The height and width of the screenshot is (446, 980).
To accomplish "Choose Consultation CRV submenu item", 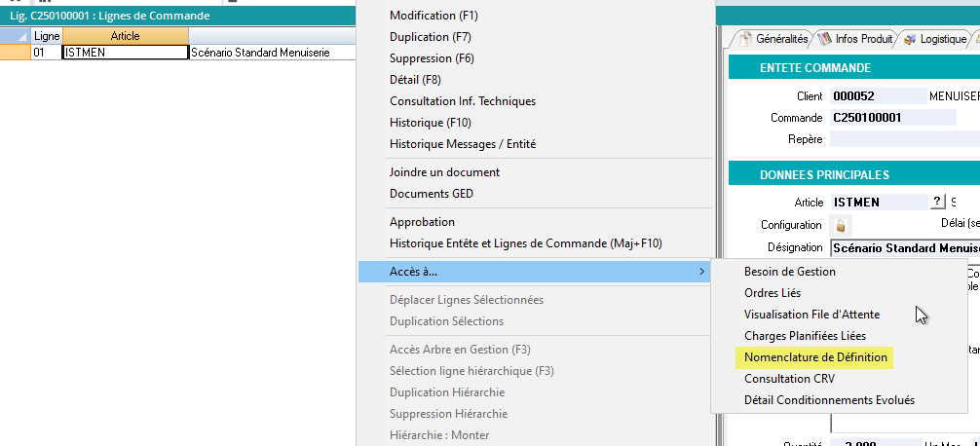I will [x=789, y=379].
